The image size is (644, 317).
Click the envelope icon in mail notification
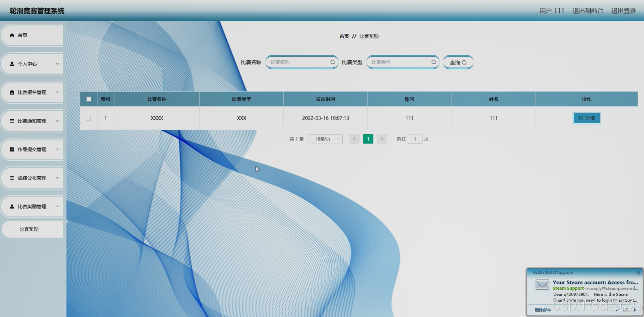[x=542, y=285]
